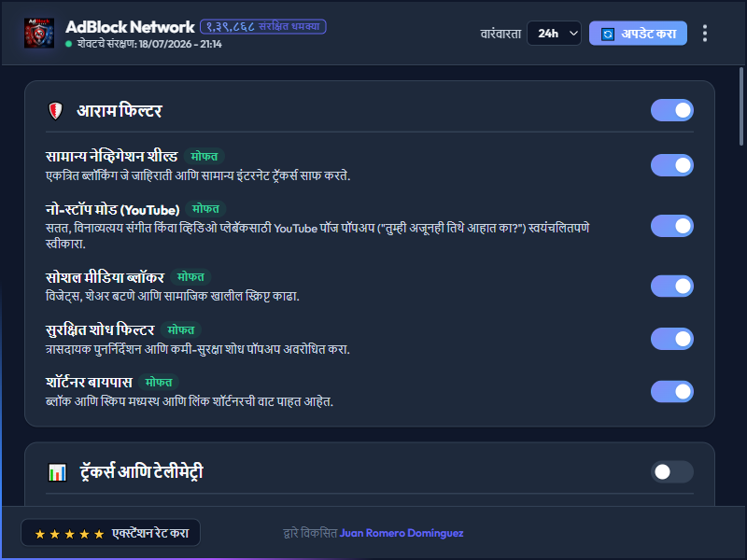Open the three-dot more options menu
The image size is (747, 560).
click(x=705, y=34)
